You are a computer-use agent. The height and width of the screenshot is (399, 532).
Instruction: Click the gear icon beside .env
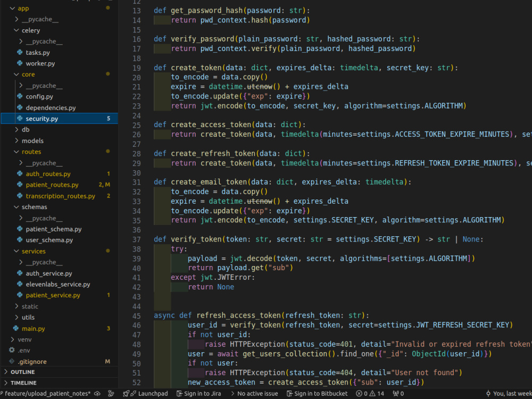coord(12,350)
